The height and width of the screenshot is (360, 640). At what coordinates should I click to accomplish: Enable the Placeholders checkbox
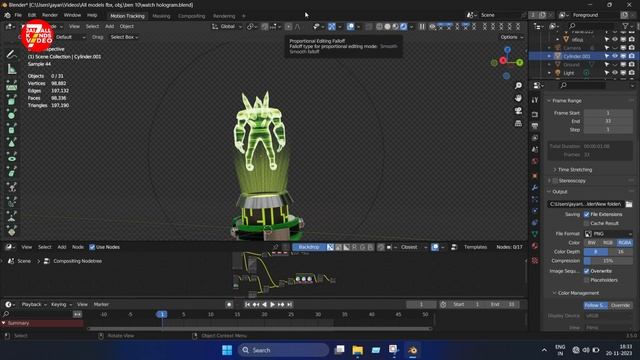pos(587,280)
